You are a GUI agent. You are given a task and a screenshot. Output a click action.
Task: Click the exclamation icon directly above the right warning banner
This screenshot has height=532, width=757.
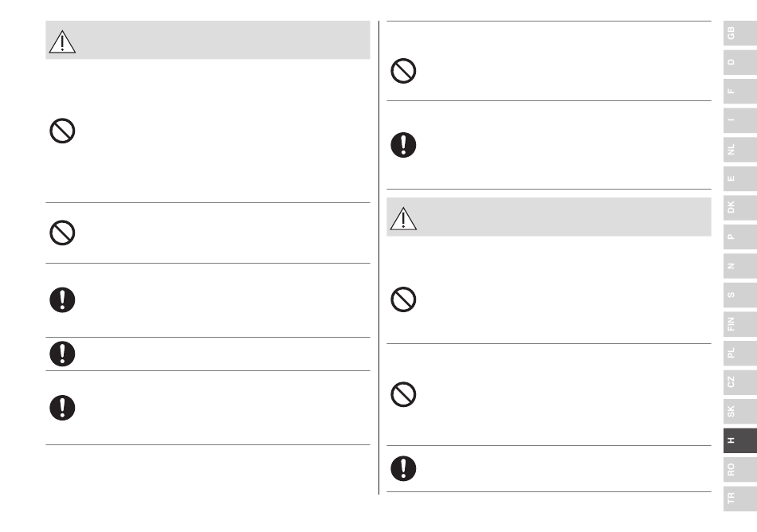coord(403,145)
